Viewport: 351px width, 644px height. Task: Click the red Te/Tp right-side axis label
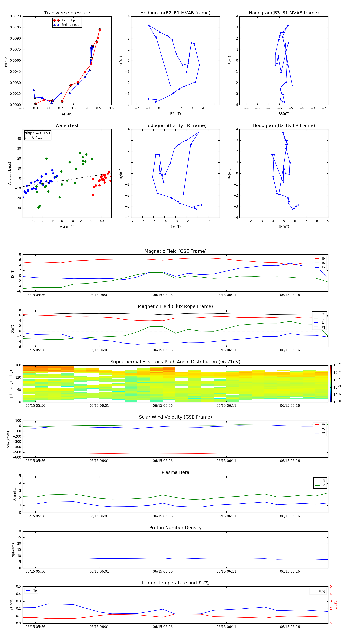(336, 605)
